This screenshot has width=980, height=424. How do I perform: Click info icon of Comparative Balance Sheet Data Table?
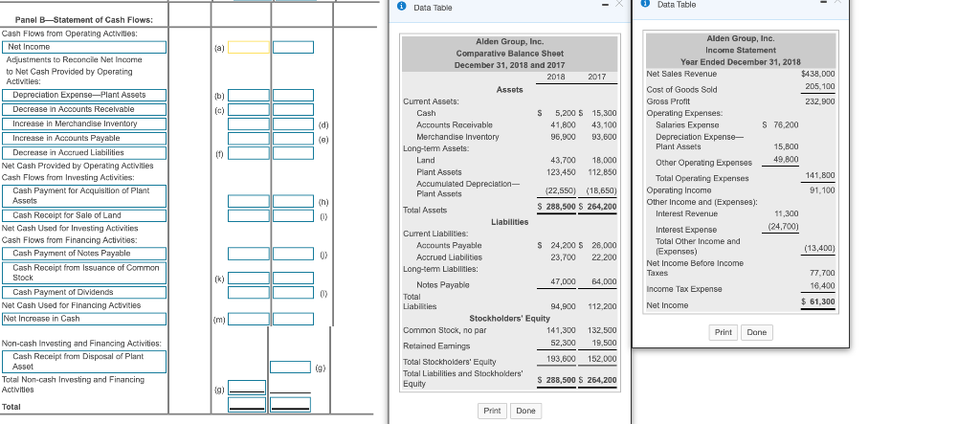403,7
